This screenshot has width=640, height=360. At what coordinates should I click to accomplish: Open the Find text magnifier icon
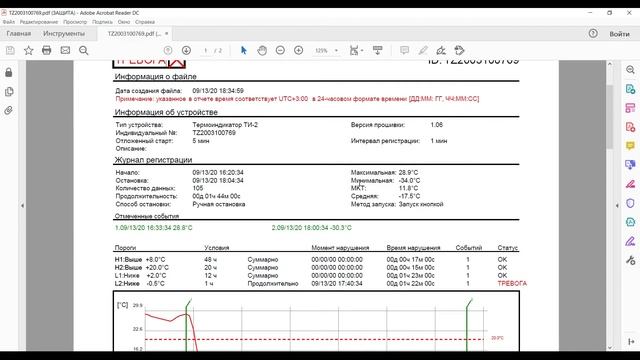click(84, 50)
